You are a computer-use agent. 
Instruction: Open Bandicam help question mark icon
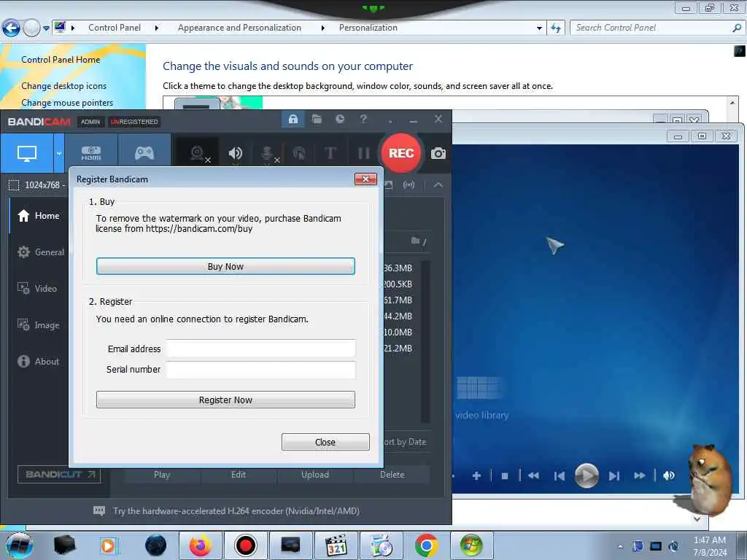point(363,119)
